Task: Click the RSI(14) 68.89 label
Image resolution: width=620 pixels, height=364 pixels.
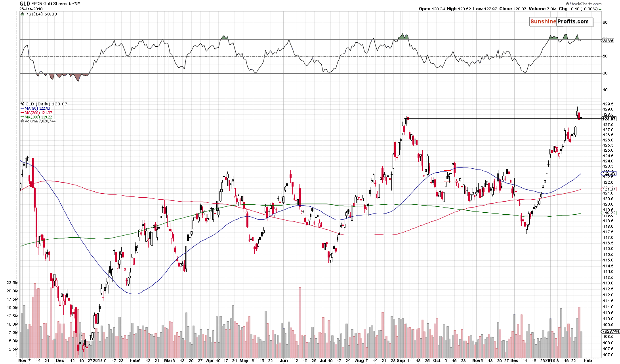Action: pos(41,14)
